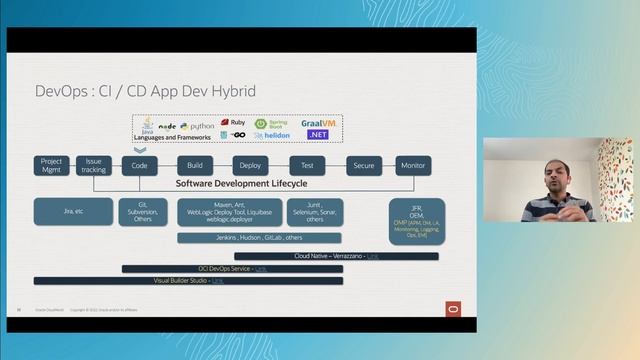The height and width of the screenshot is (360, 640).
Task: Click the Software Development Lifecycle label
Action: tap(242, 184)
